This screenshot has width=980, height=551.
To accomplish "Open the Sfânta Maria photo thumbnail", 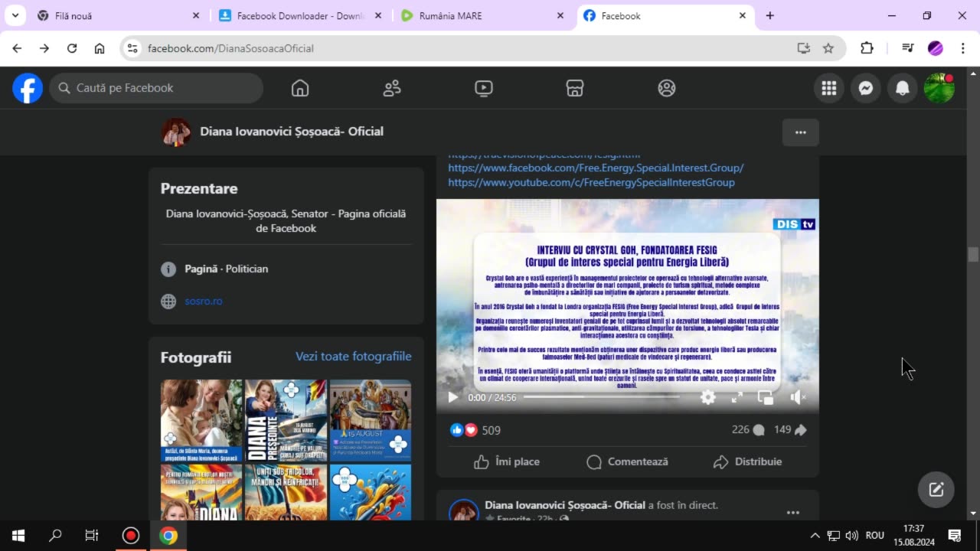I will pos(201,421).
